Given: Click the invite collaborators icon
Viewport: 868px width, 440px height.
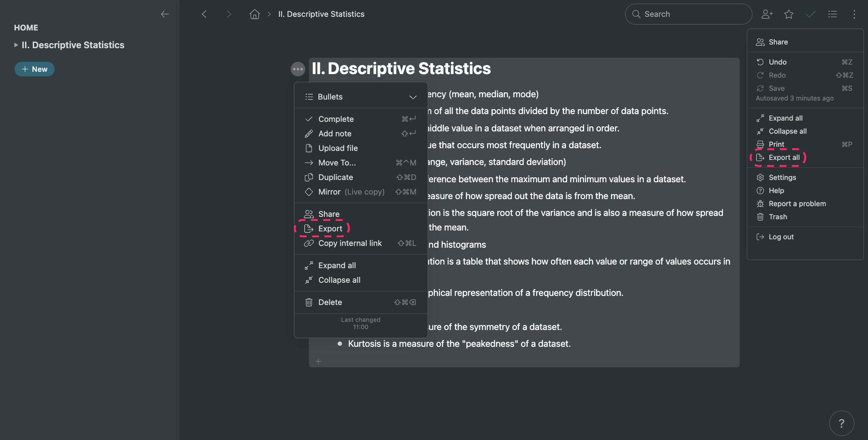Looking at the screenshot, I should pyautogui.click(x=767, y=14).
